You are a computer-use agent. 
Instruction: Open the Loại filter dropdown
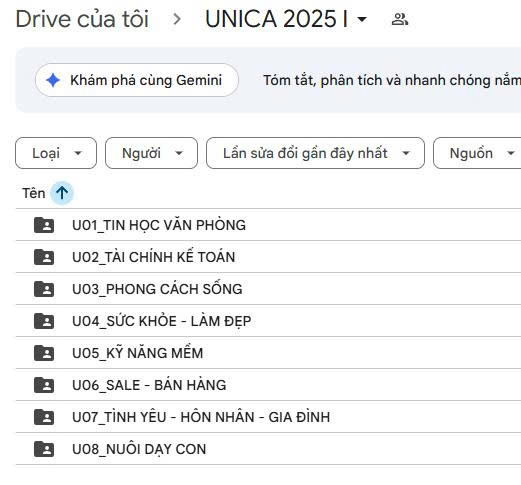tap(56, 153)
